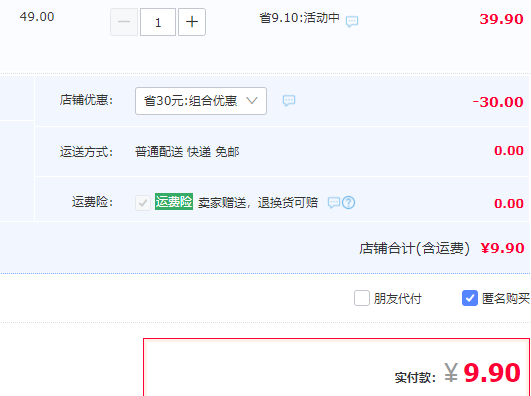Click the 运费险 fee 0.00

click(509, 203)
